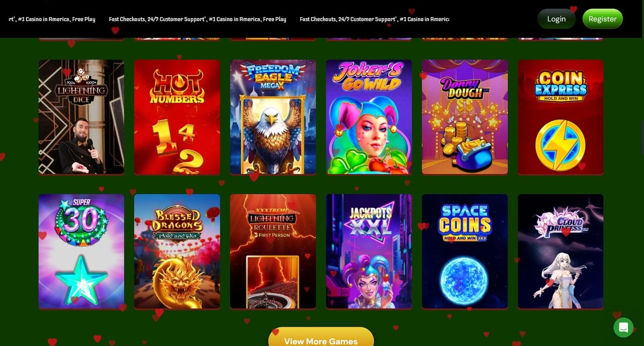Click the green Register button
Image resolution: width=644 pixels, height=346 pixels.
602,19
